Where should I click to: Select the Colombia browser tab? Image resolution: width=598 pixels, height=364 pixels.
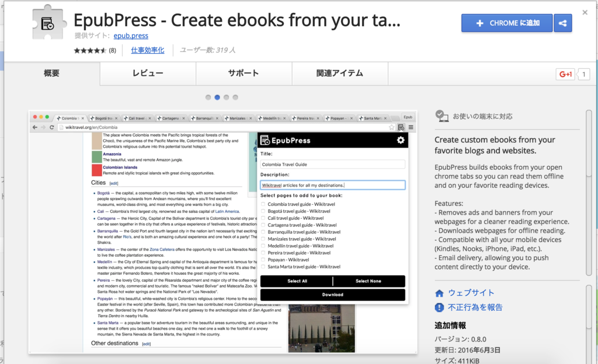[x=70, y=118]
